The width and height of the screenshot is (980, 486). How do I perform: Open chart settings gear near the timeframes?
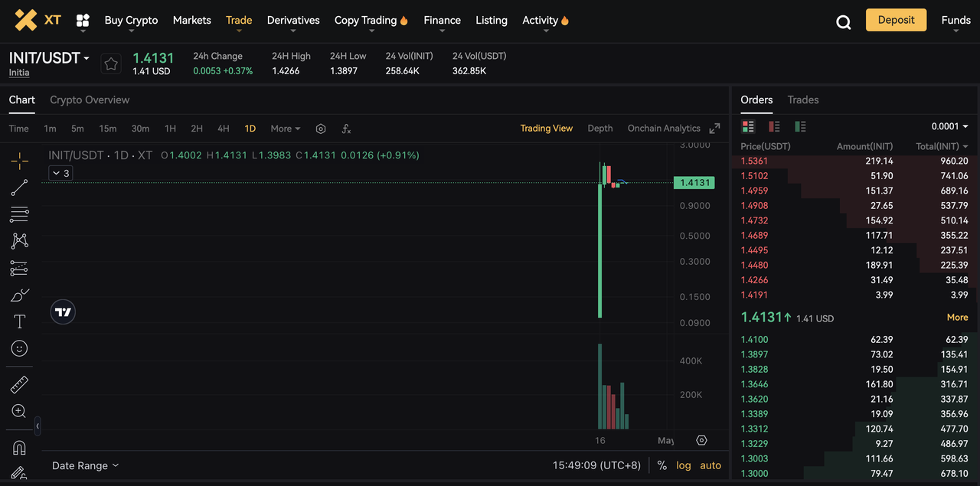(x=321, y=128)
